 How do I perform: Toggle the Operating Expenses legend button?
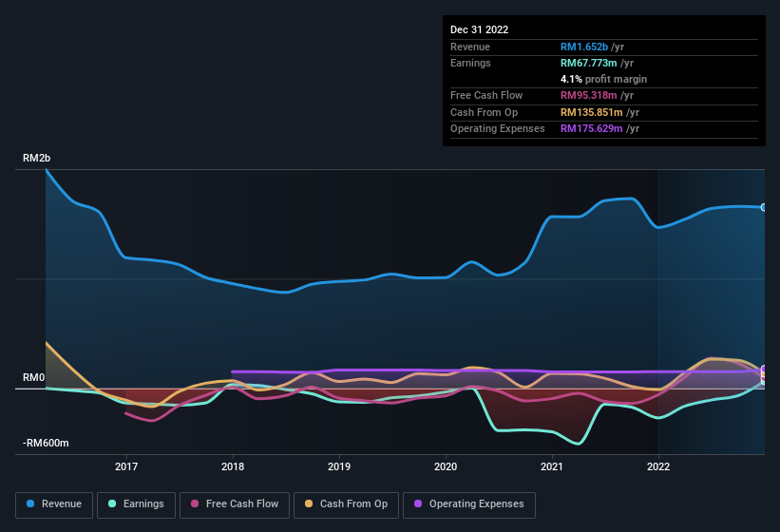(469, 504)
